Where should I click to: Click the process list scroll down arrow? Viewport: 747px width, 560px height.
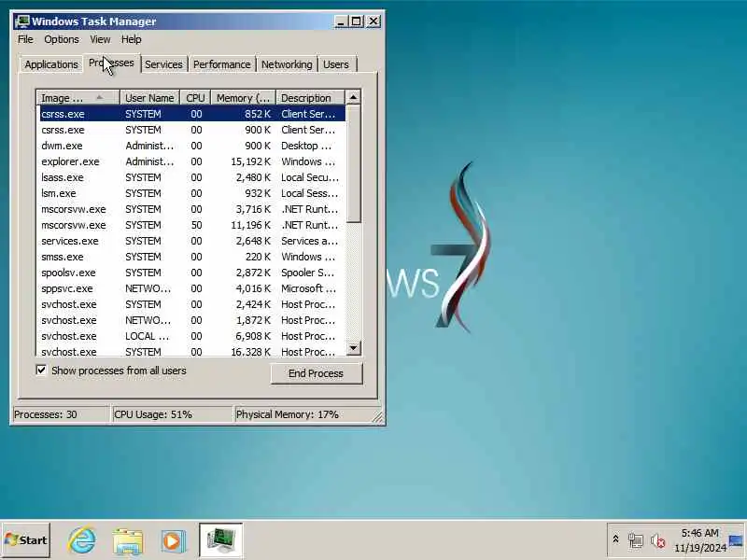click(353, 347)
